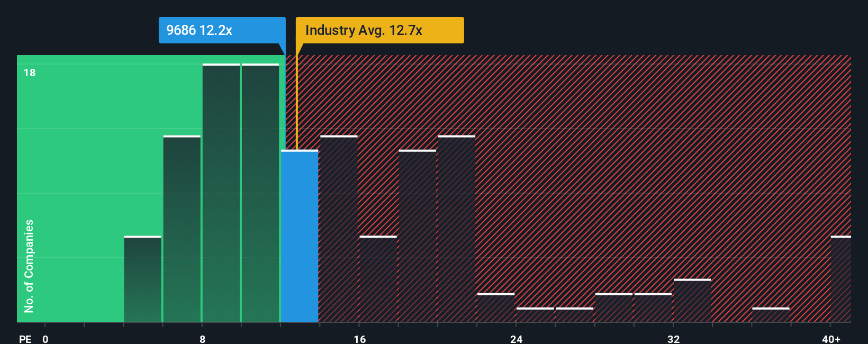
Task: Click the x-axis tick label 40+
Action: [x=831, y=339]
